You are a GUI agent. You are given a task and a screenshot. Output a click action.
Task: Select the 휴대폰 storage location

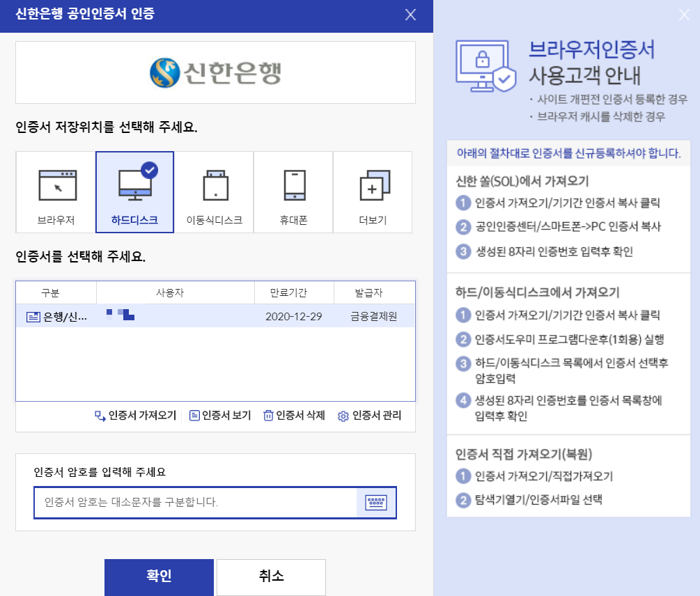point(293,192)
